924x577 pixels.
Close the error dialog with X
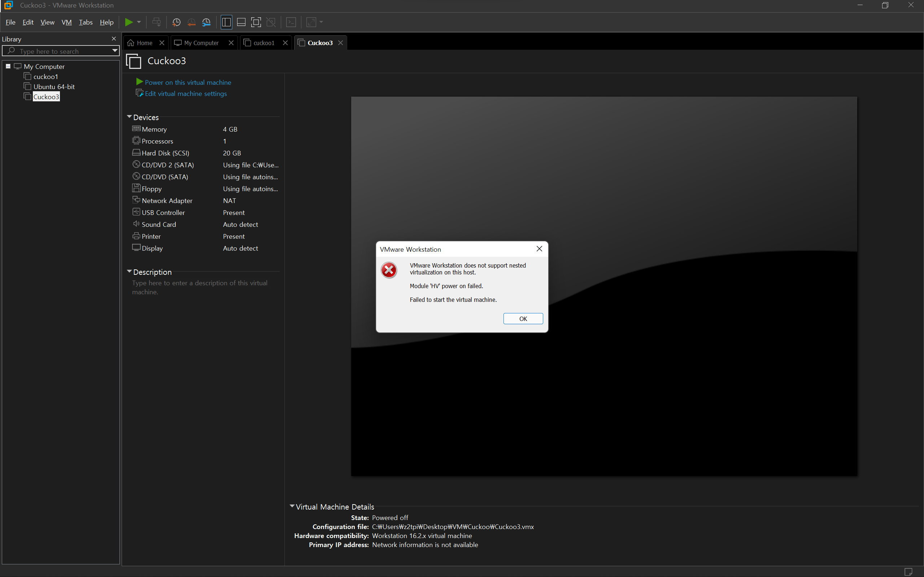point(539,249)
